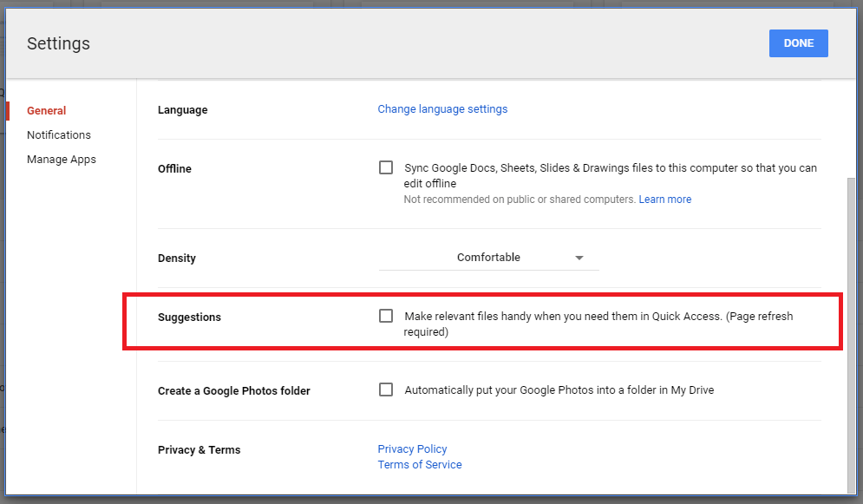863x504 pixels.
Task: Click the Make relevant files handy label
Action: 598,324
